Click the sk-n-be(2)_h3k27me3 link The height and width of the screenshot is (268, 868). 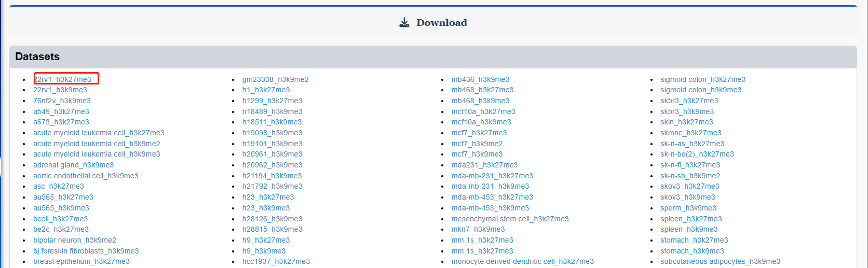tap(697, 154)
